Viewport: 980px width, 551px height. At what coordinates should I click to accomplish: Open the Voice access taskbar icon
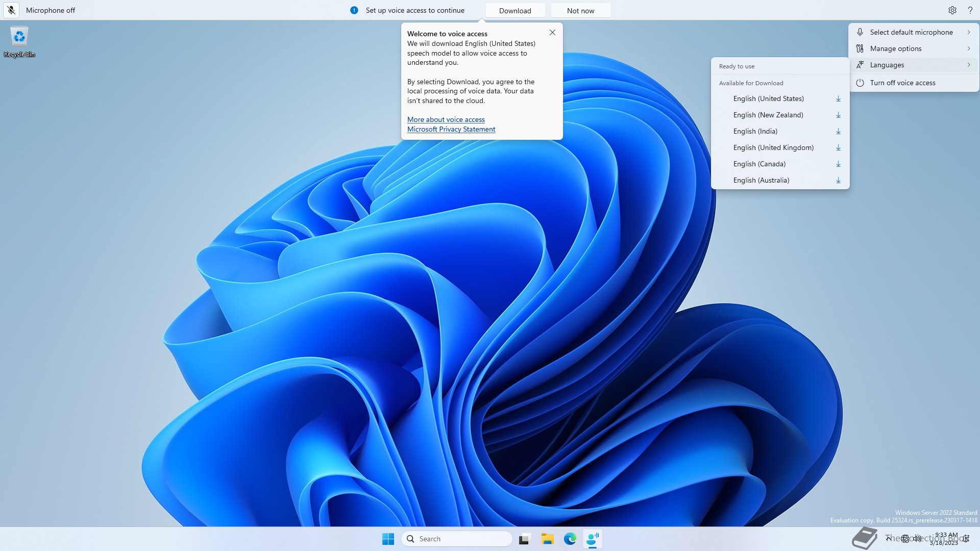tap(592, 539)
